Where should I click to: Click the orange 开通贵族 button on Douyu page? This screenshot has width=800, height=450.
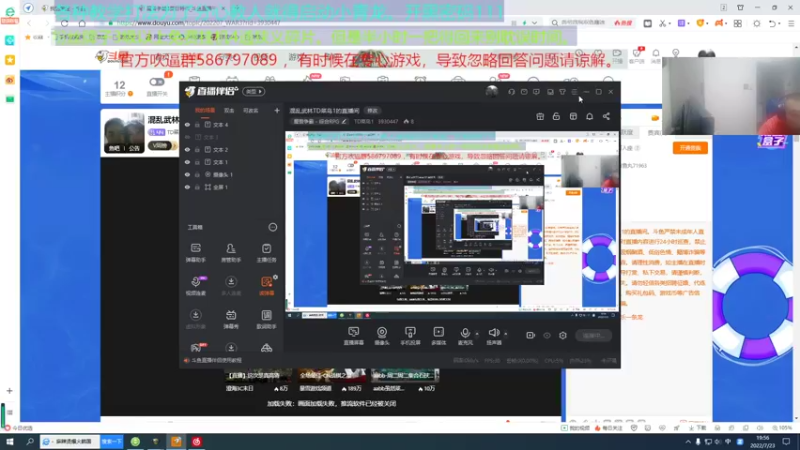point(690,148)
